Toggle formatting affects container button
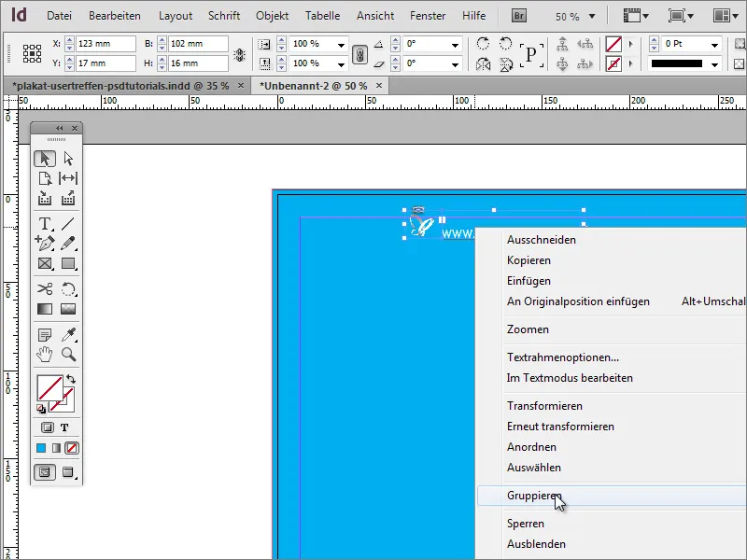This screenshot has height=560, width=747. [48, 427]
